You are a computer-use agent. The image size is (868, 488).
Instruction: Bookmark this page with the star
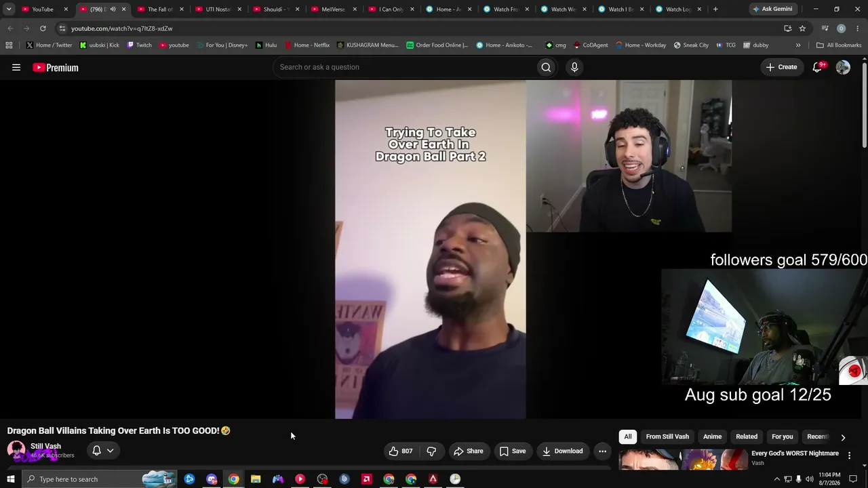(802, 28)
